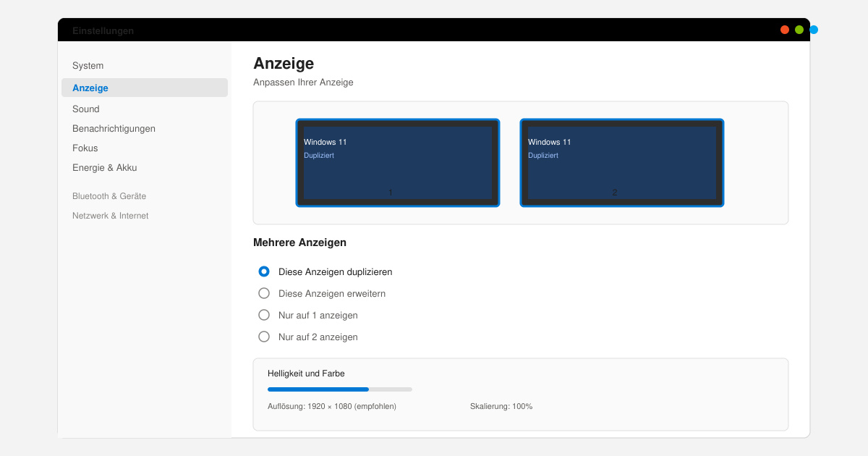
Task: Adjust the Helligkeit brightness slider
Action: coord(340,389)
